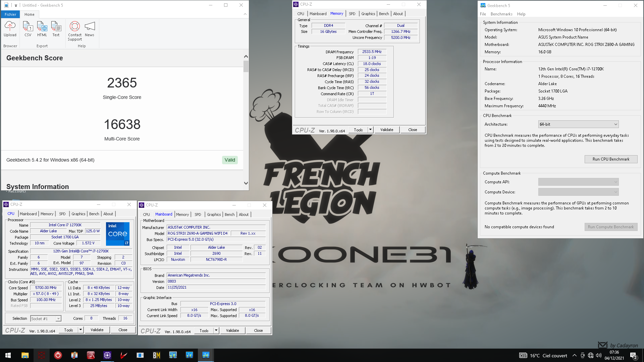Image resolution: width=644 pixels, height=362 pixels.
Task: Switch to Graphics tab in CPU-Z Mainboard window
Action: tap(214, 215)
